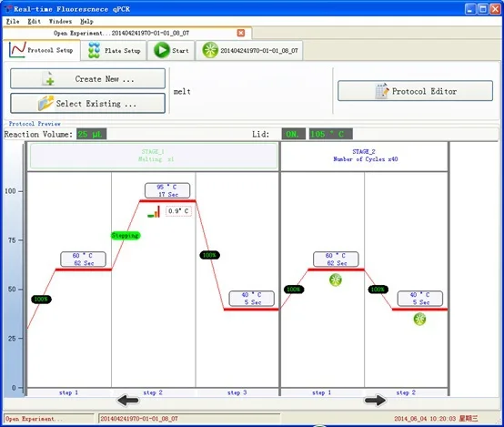
Task: Click the green Stepping ramp label
Action: (x=126, y=236)
